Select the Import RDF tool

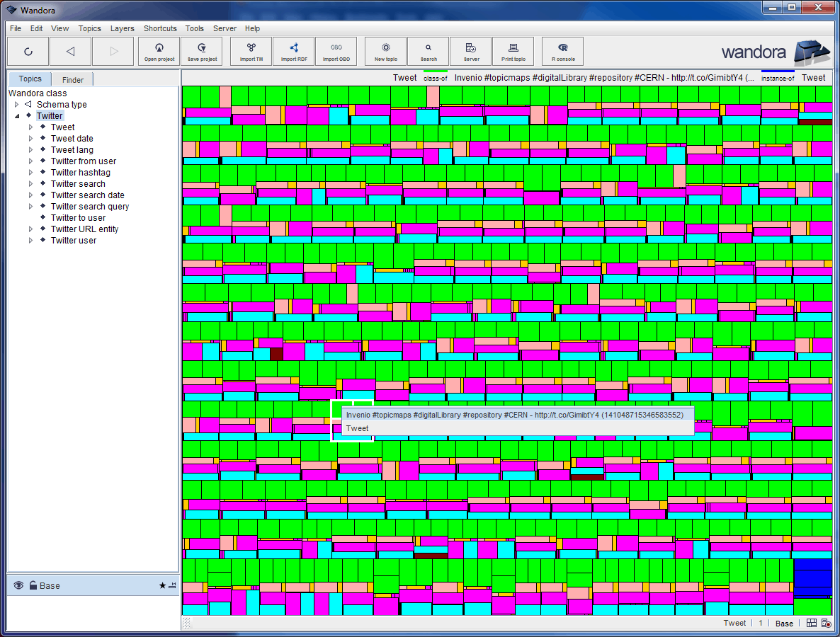coord(293,51)
